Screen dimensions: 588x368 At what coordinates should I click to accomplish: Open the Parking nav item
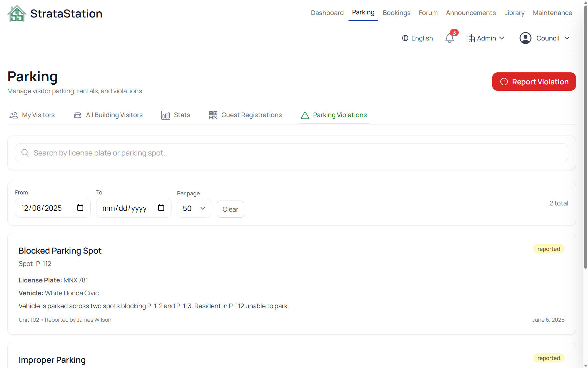click(x=363, y=12)
